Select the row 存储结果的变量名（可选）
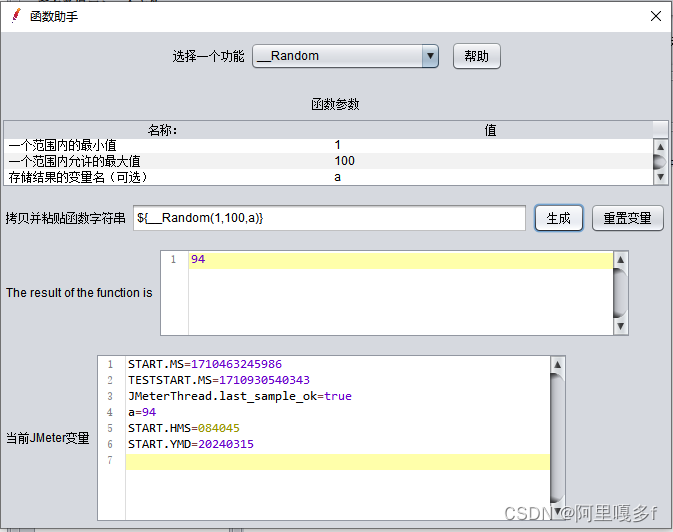This screenshot has width=673, height=532. 328,177
